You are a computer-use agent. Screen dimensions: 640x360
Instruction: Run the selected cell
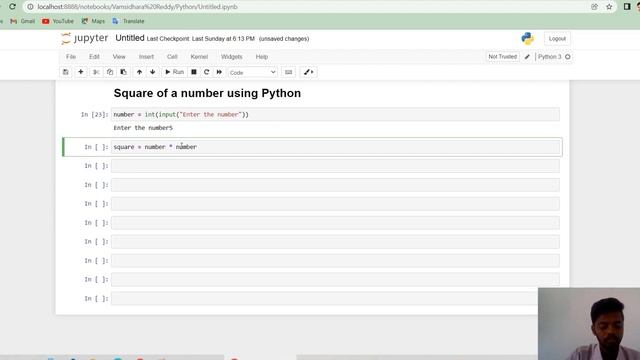pyautogui.click(x=174, y=72)
